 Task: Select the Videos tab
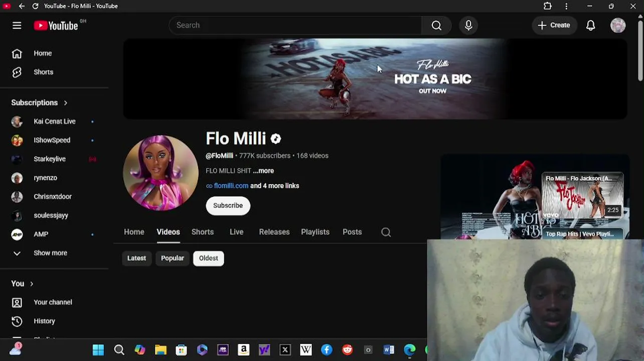(x=168, y=232)
